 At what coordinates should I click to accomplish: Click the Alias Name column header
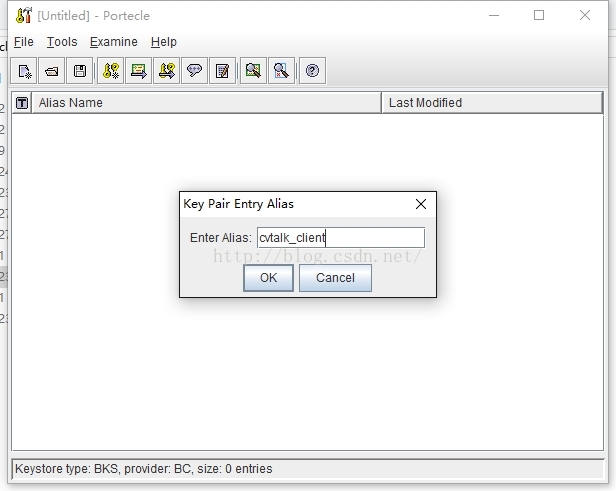click(206, 103)
